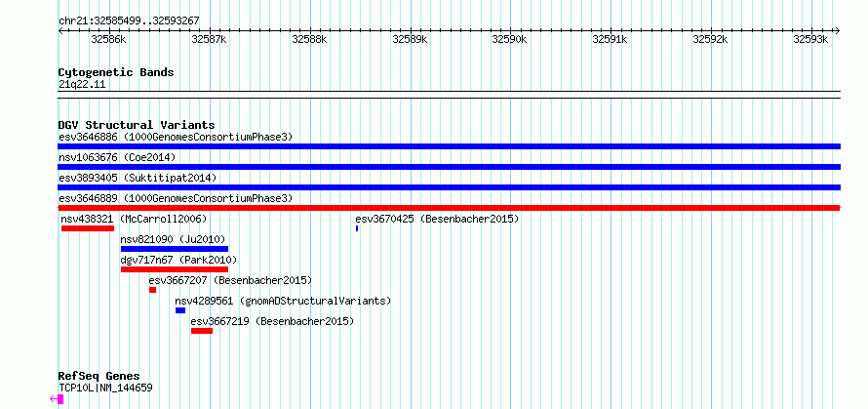Select the nsv1063676 Coe2014 blue bar
The height and width of the screenshot is (409, 868).
tap(449, 167)
